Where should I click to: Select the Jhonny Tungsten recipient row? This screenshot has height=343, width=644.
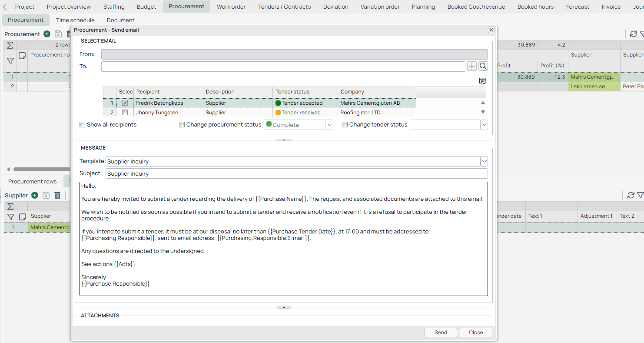(x=259, y=113)
